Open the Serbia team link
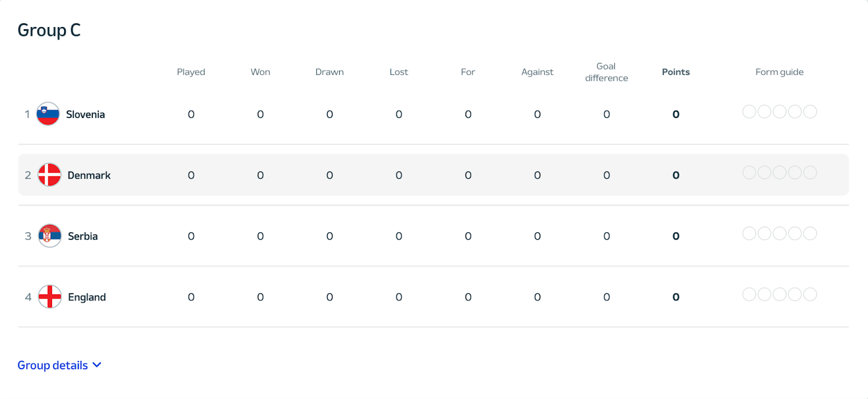 pos(83,236)
